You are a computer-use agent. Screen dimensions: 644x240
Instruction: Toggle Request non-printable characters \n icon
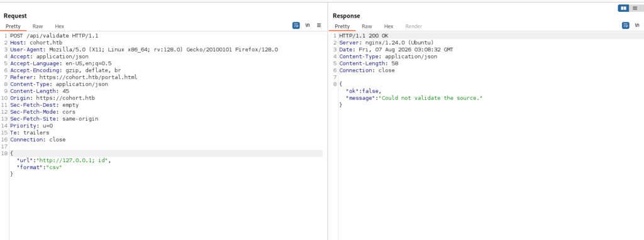(308, 25)
